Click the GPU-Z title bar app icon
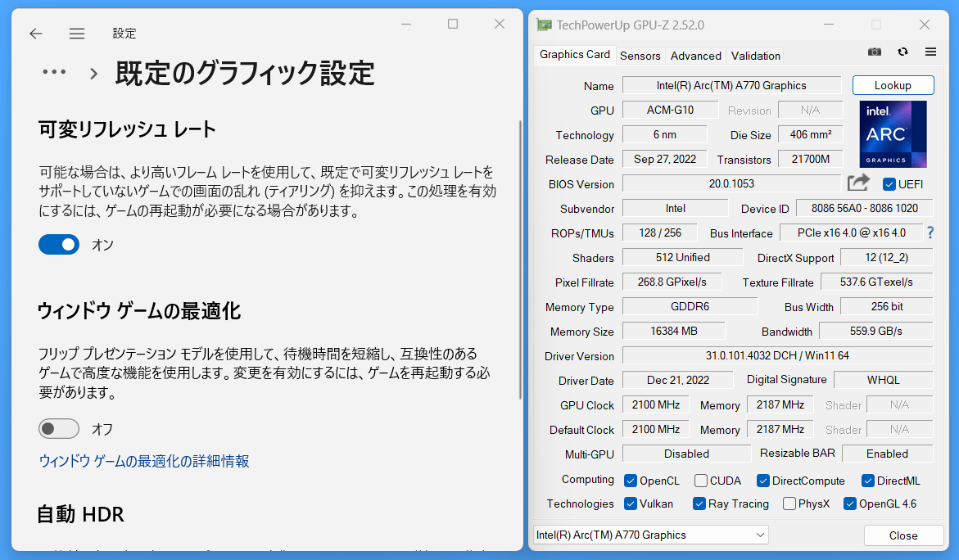 543,25
